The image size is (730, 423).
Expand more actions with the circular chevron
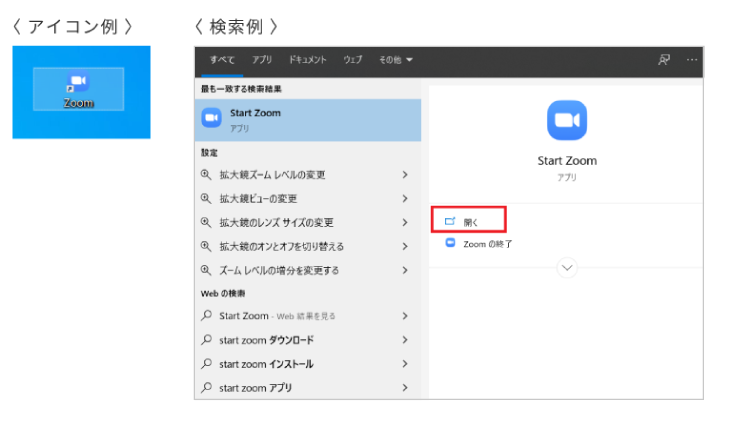[567, 268]
